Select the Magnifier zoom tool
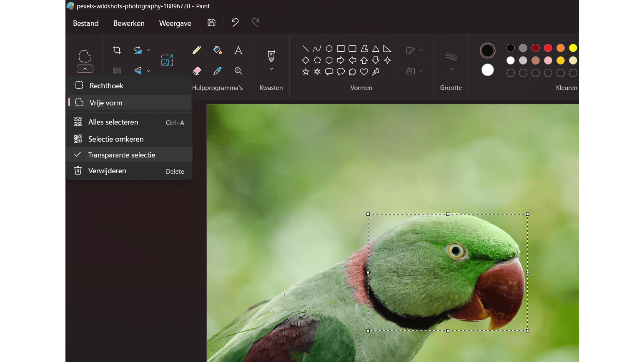Viewport: 644px width, 362px height. tap(238, 71)
